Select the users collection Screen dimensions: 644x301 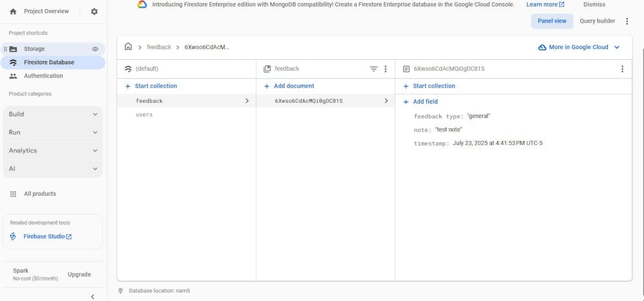(x=144, y=114)
